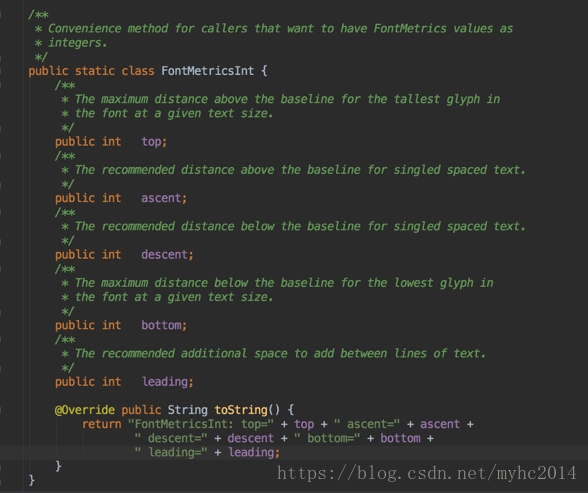The height and width of the screenshot is (493, 588).
Task: Click the @Override annotation
Action: (x=85, y=410)
